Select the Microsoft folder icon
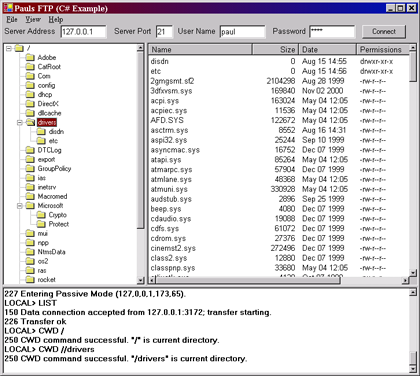The height and width of the screenshot is (376, 420). (x=30, y=206)
